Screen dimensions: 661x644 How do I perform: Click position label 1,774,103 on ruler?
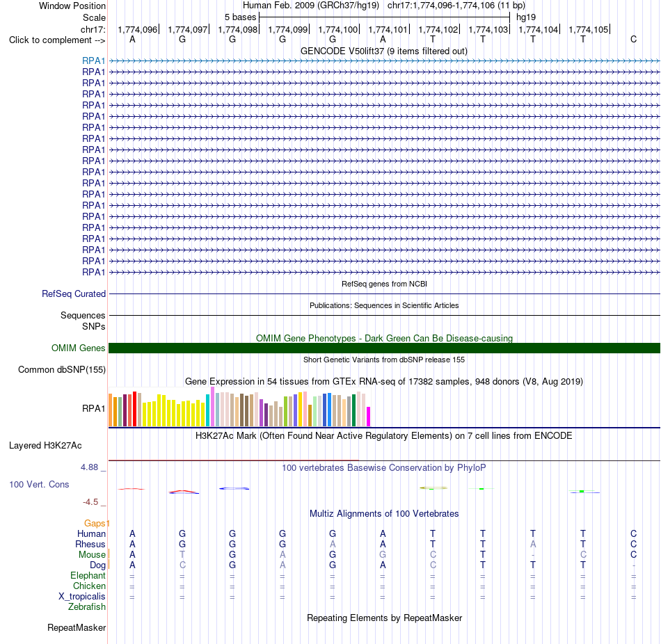(x=488, y=29)
